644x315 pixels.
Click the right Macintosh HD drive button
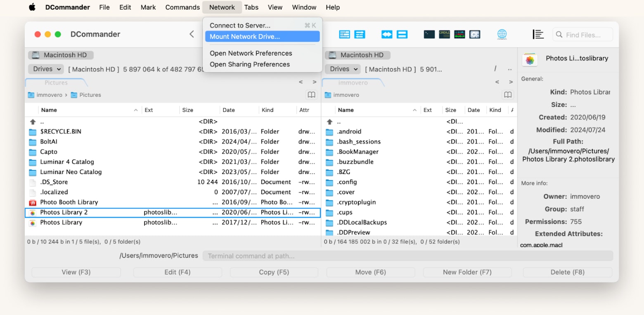coord(358,55)
